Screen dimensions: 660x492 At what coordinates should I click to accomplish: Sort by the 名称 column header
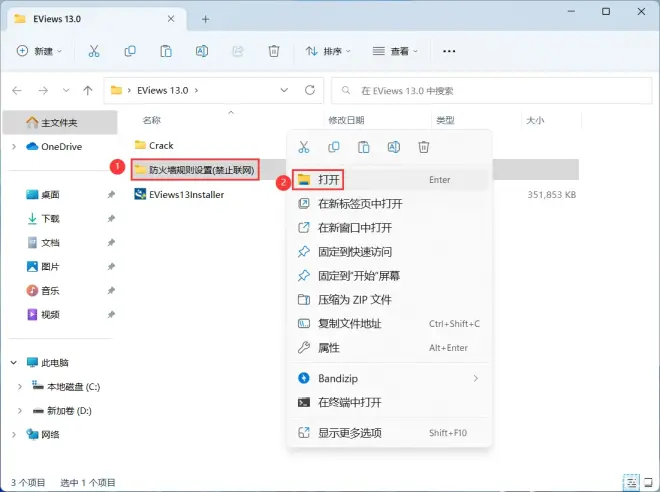click(152, 120)
